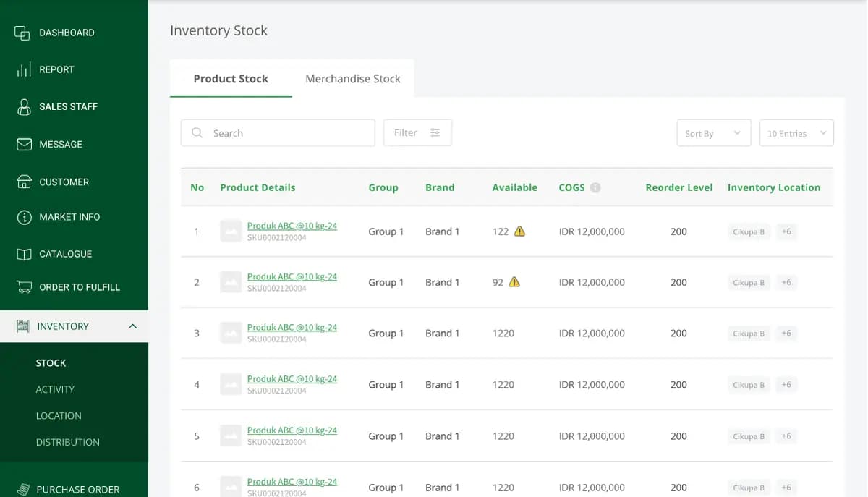Select the Sales Staff person icon

pyautogui.click(x=24, y=106)
